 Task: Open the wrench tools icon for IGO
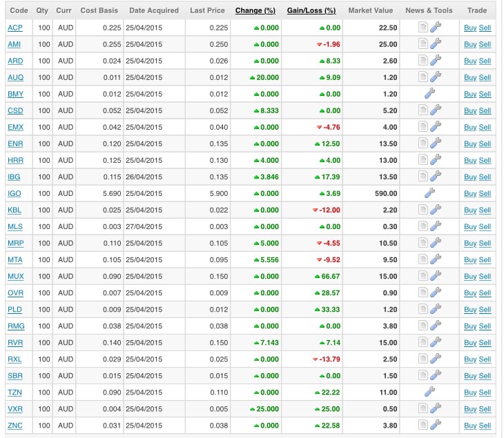coord(429,193)
